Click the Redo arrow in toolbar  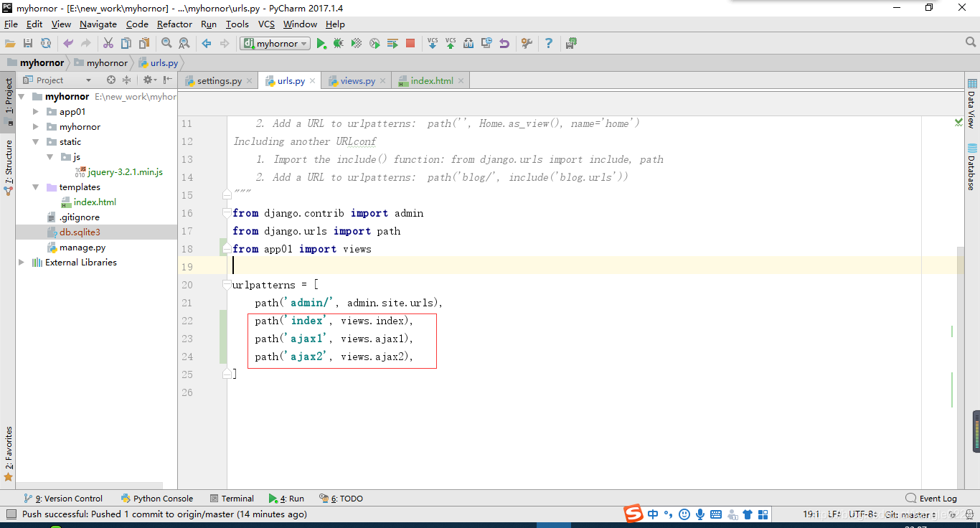tap(86, 44)
